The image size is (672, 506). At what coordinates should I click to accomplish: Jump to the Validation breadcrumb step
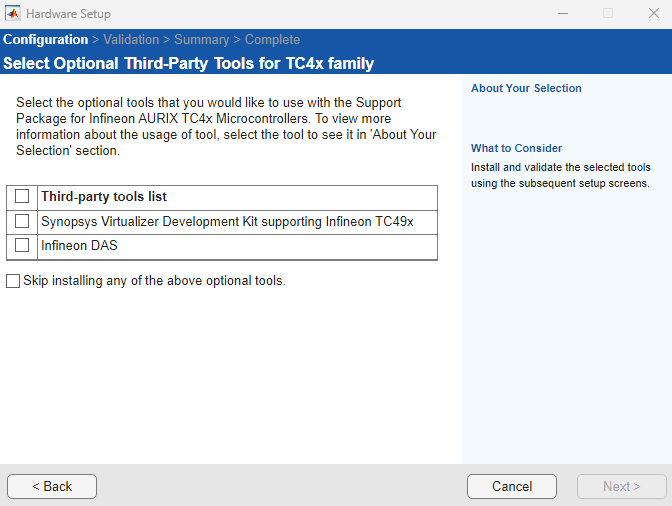coord(131,40)
